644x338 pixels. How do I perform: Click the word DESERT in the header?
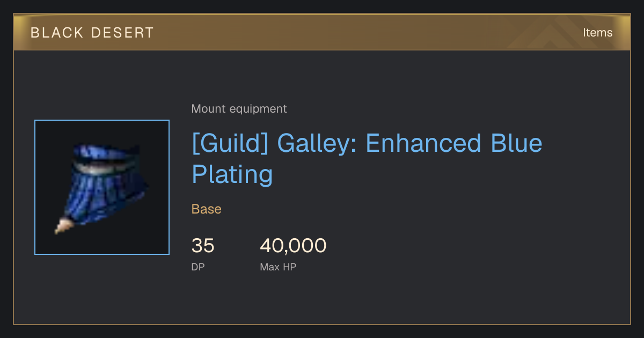click(x=122, y=33)
